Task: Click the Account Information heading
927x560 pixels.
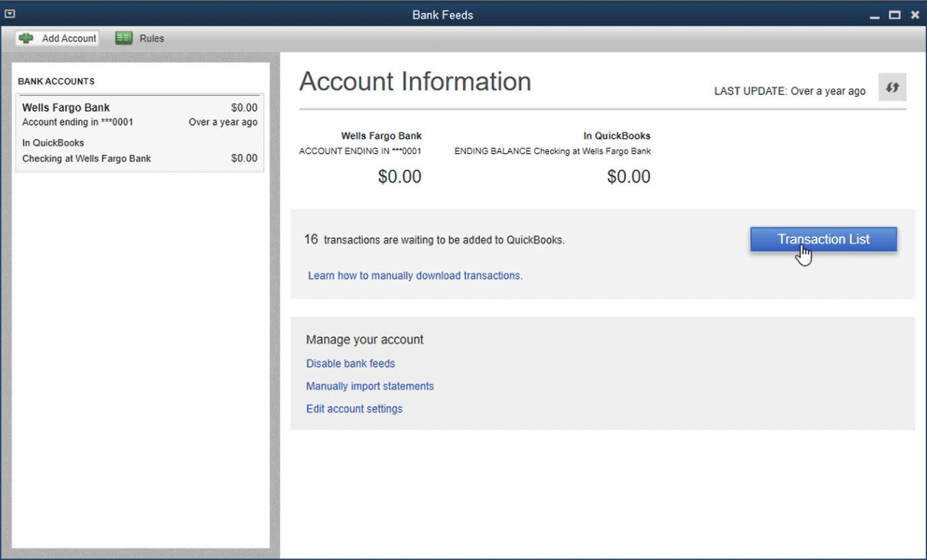Action: point(415,82)
